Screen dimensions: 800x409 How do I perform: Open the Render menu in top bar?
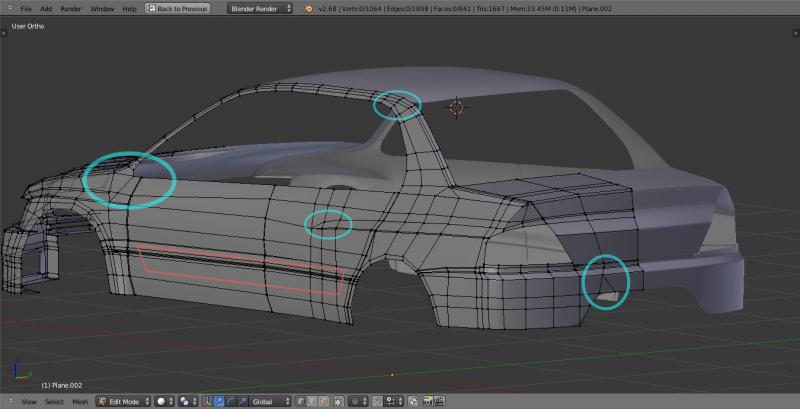click(70, 8)
